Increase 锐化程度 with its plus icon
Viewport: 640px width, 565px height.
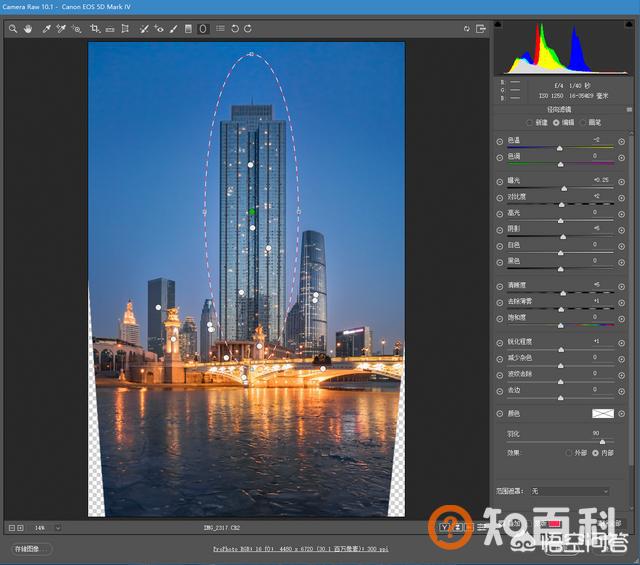coord(621,343)
